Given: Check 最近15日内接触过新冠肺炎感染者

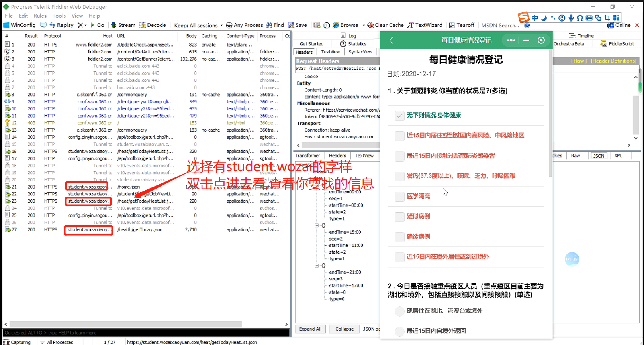Looking at the screenshot, I should tap(399, 156).
